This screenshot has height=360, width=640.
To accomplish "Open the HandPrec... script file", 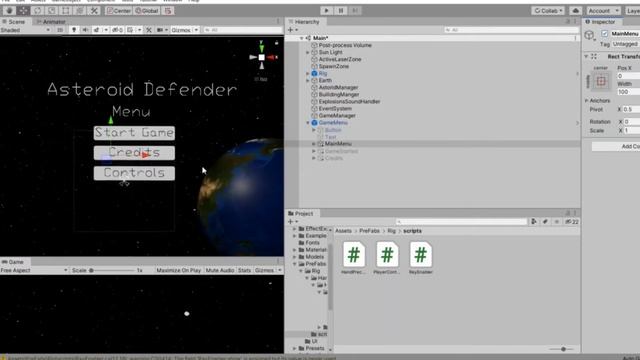I will pos(353,258).
